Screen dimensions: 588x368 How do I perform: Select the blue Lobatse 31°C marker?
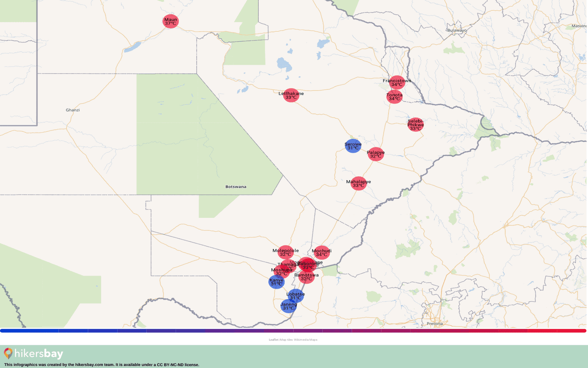click(x=295, y=296)
